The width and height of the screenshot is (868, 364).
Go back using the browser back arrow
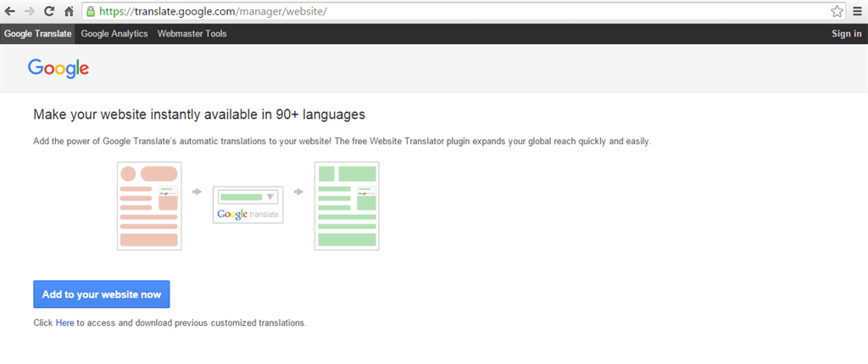9,11
